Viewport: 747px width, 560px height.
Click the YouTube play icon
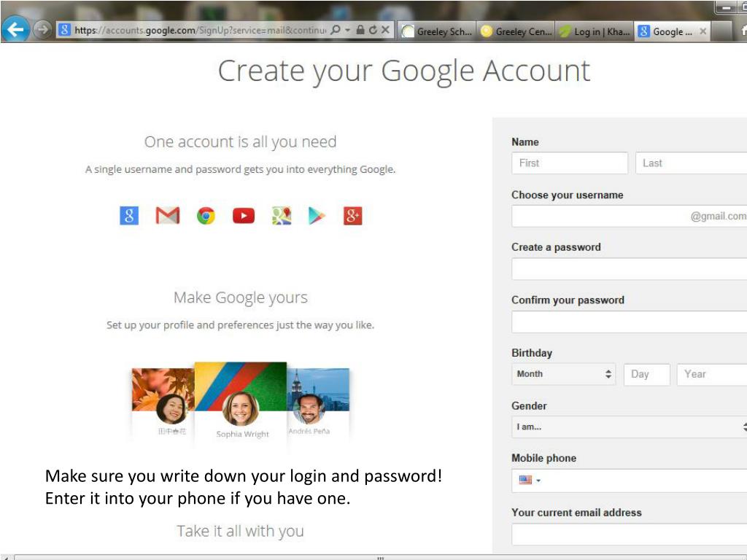(x=244, y=216)
